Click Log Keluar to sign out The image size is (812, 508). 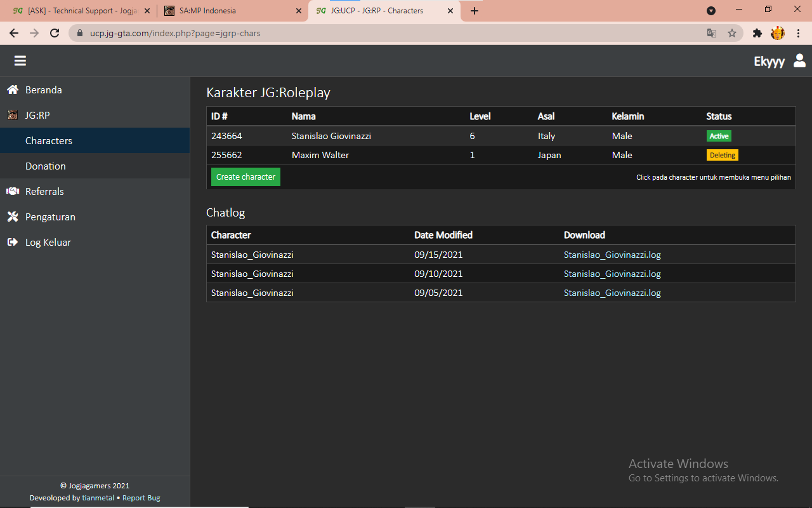[95, 242]
